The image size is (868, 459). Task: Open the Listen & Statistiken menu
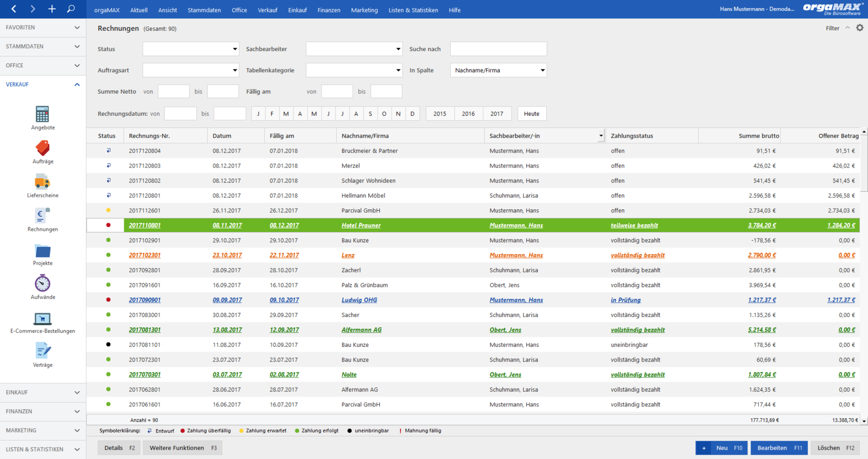tap(413, 10)
